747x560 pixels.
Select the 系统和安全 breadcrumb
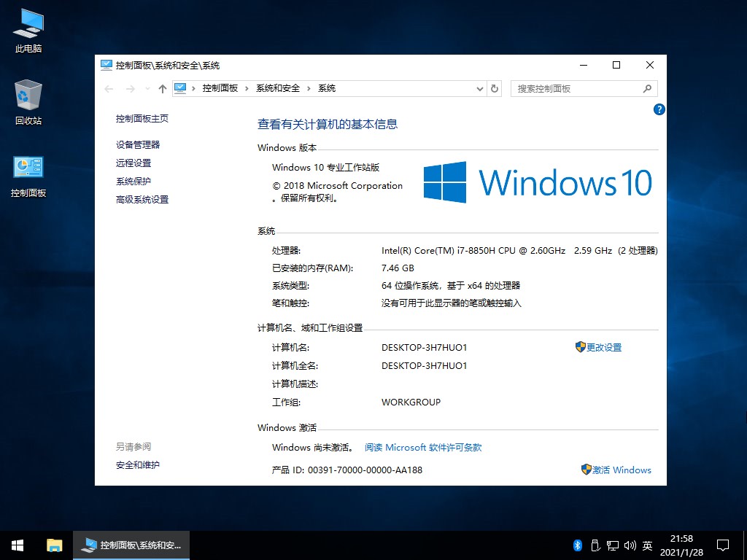(x=278, y=88)
